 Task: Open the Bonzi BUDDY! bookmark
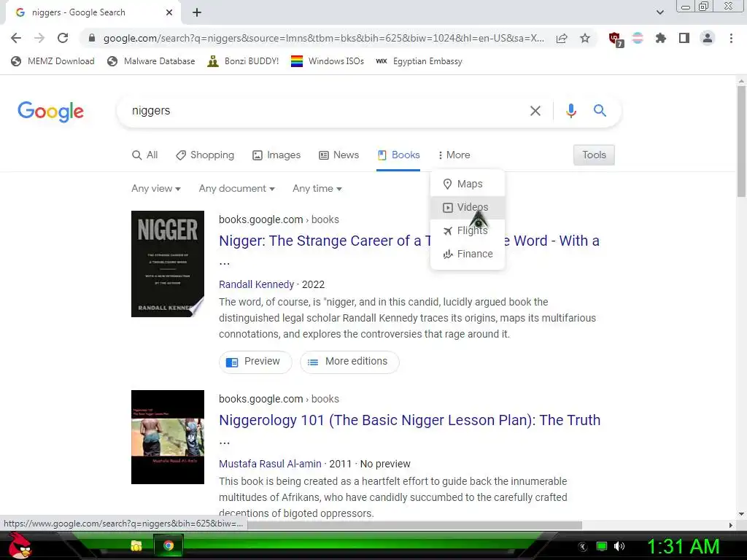tap(244, 61)
